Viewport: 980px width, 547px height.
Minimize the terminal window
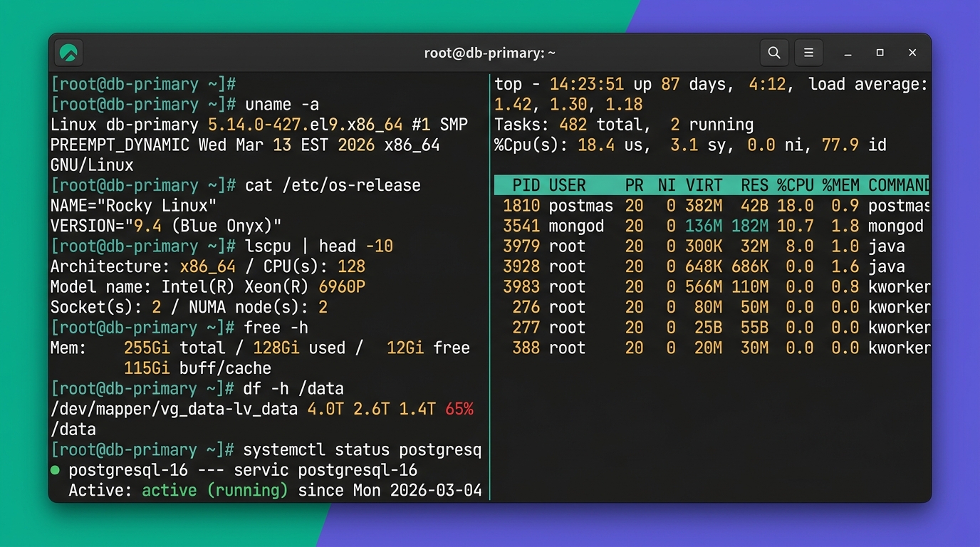click(848, 53)
